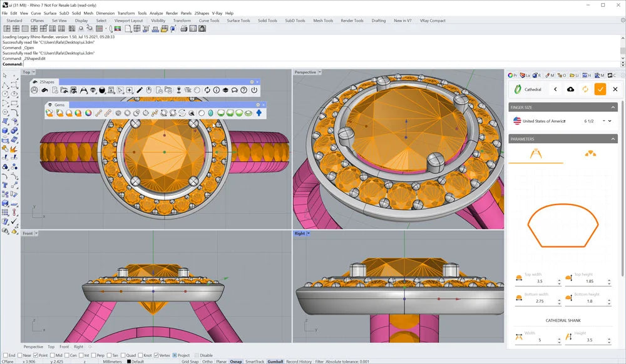Click the power icon in 2Shapes toolbar
626x364 pixels.
coord(254,90)
